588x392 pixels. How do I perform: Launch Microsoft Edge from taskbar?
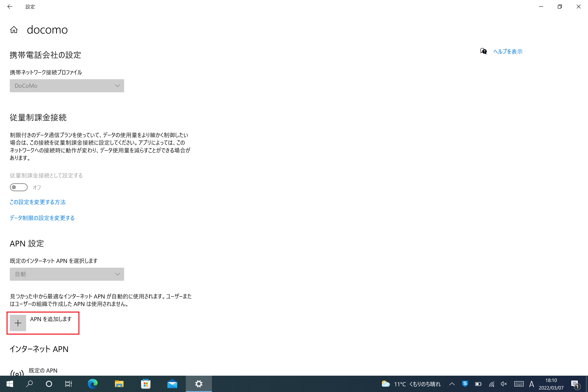tap(92, 384)
